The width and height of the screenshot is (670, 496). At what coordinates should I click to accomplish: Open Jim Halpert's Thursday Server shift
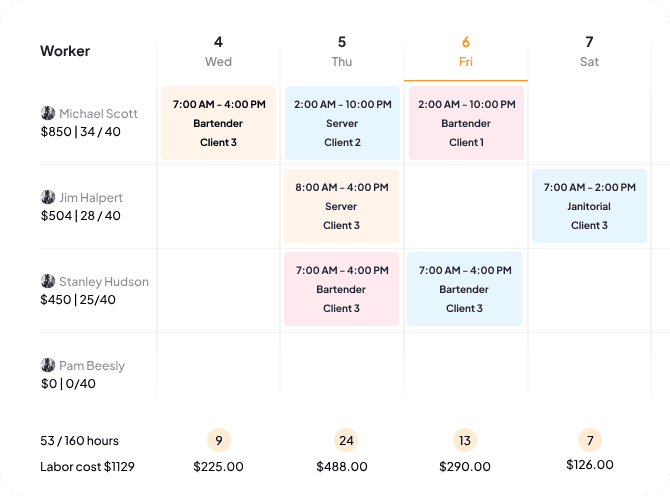click(341, 206)
